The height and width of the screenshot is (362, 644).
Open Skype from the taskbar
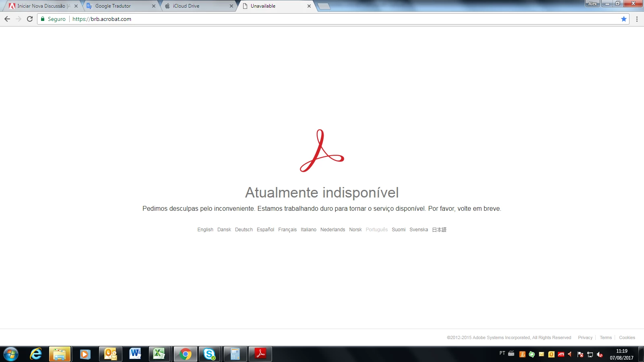209,354
